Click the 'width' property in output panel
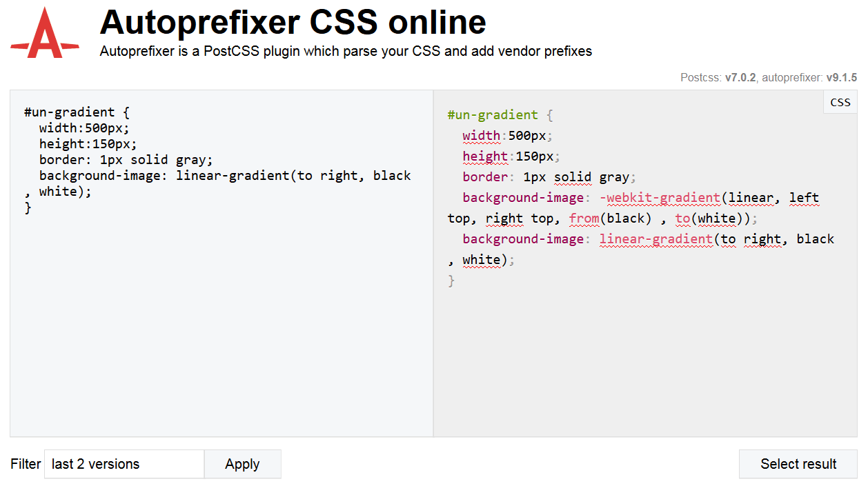The height and width of the screenshot is (486, 868). pyautogui.click(x=482, y=136)
